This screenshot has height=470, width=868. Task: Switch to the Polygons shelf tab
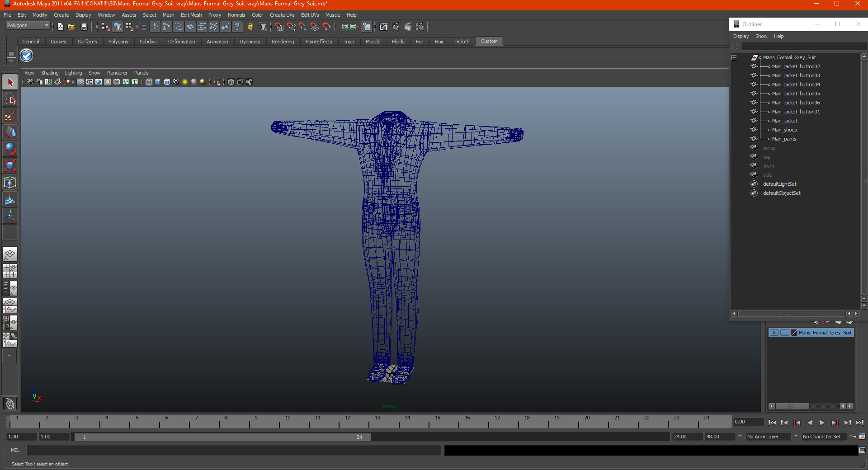point(118,42)
